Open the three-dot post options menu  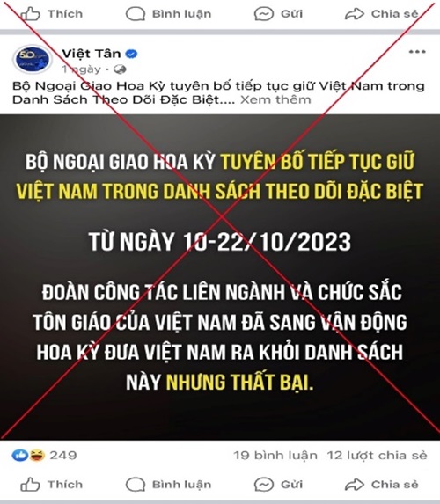[417, 52]
